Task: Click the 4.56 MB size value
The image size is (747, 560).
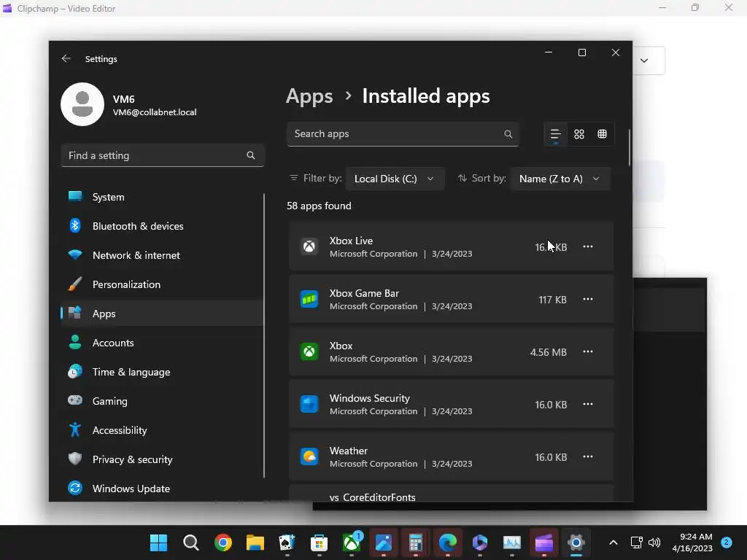Action: pos(549,352)
